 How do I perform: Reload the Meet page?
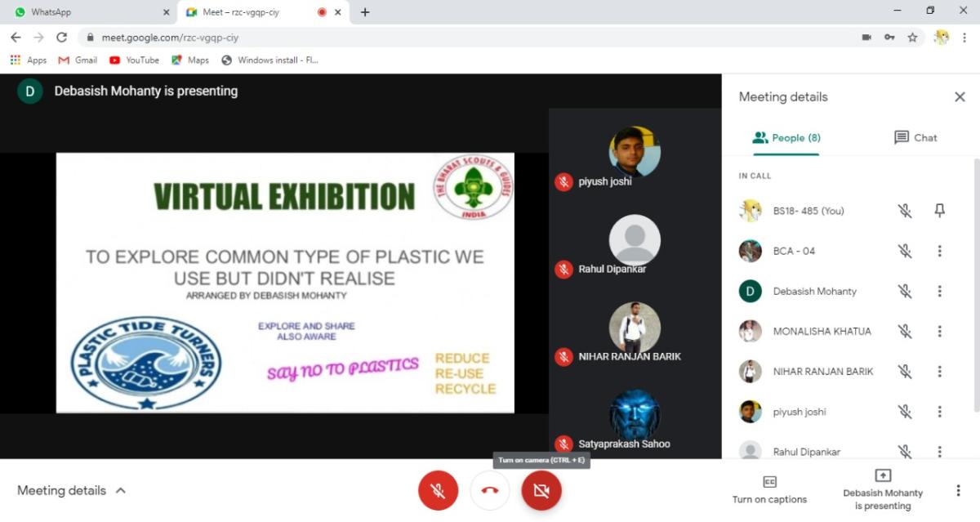pos(61,38)
